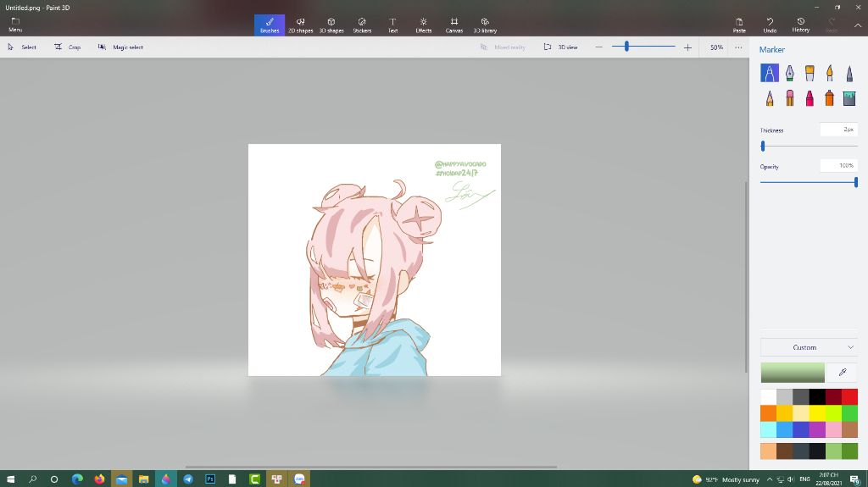Image resolution: width=868 pixels, height=487 pixels.
Task: Open the Stickers tab
Action: point(362,25)
